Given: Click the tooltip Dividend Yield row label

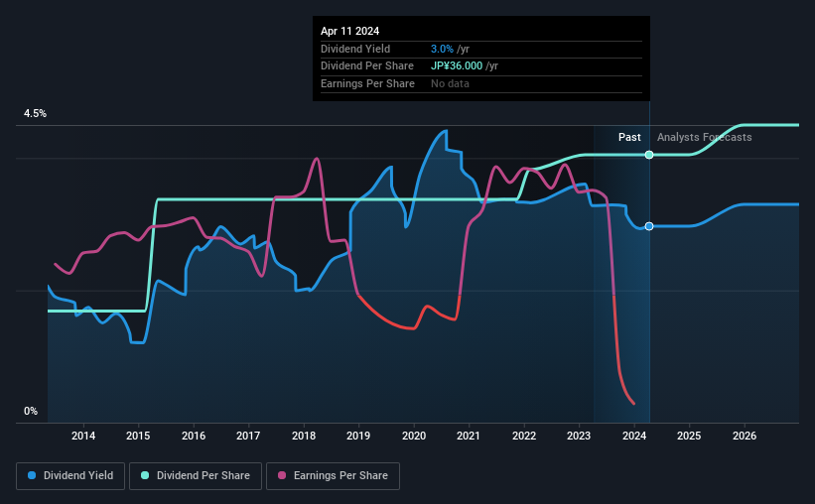Looking at the screenshot, I should [x=355, y=49].
